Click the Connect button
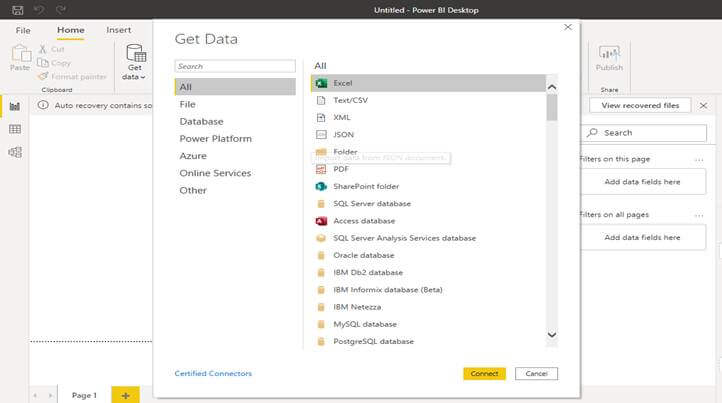The image size is (722, 403). pyautogui.click(x=484, y=374)
